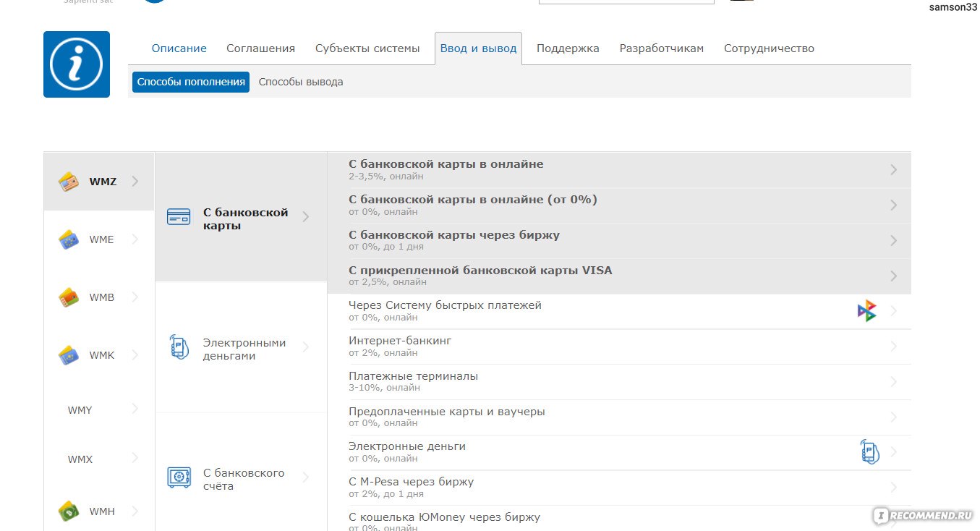Viewport: 980px width, 531px height.
Task: Click the bank account safe icon
Action: coord(179,477)
